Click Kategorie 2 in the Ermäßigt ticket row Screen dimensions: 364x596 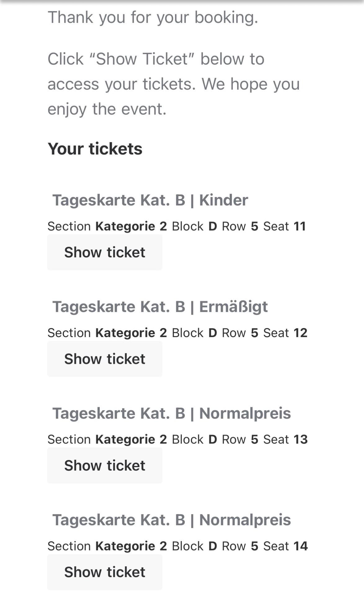point(131,333)
